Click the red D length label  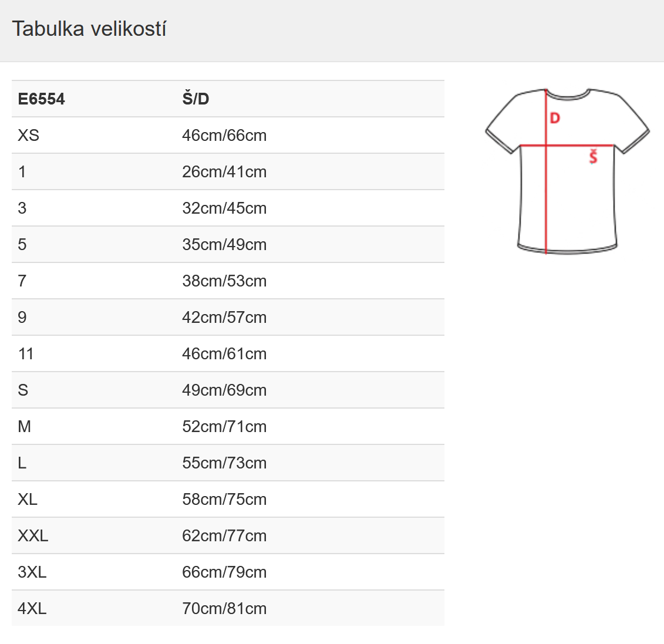tap(555, 118)
